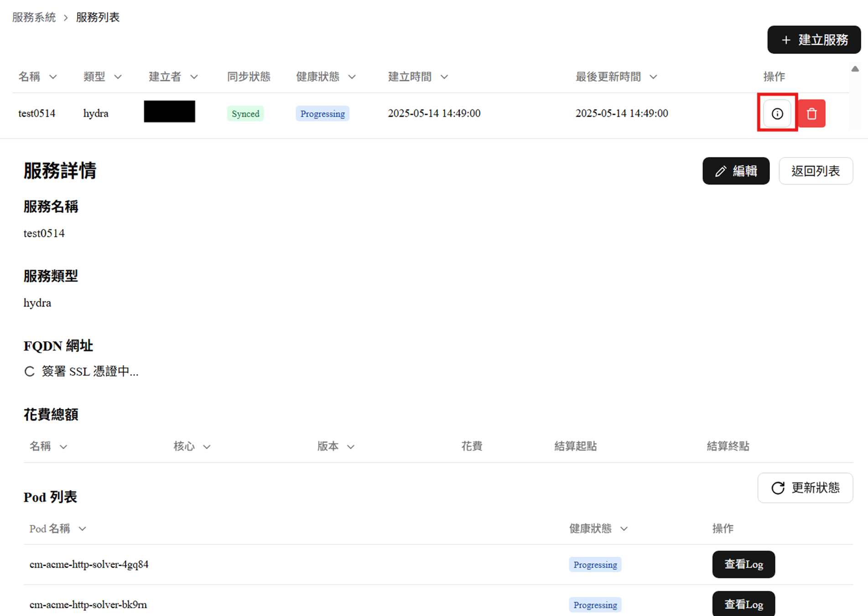
Task: Click Progressing badge for pod 4gq84
Action: tap(595, 564)
